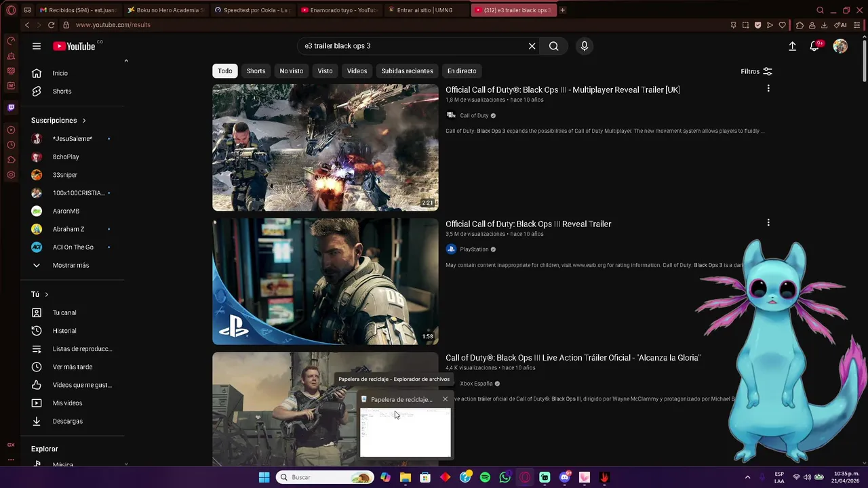This screenshot has height=488, width=868.
Task: Open Opera GX tab search magnifier
Action: (820, 10)
